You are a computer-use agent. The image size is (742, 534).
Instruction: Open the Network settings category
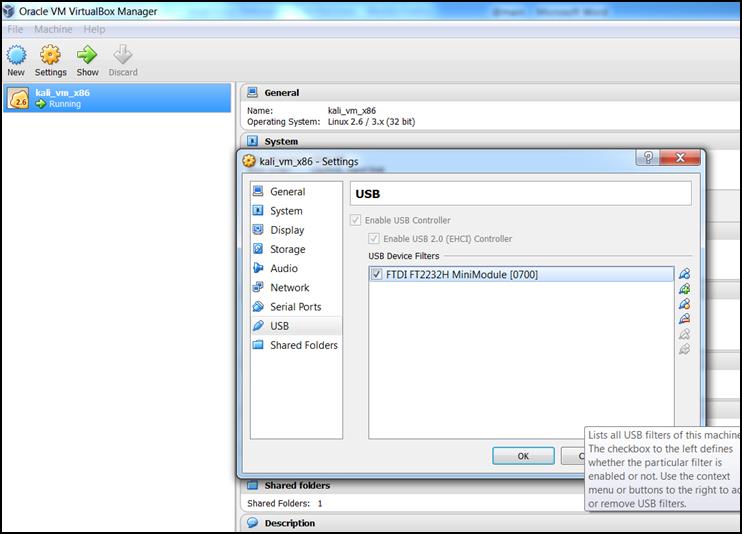pyautogui.click(x=296, y=287)
